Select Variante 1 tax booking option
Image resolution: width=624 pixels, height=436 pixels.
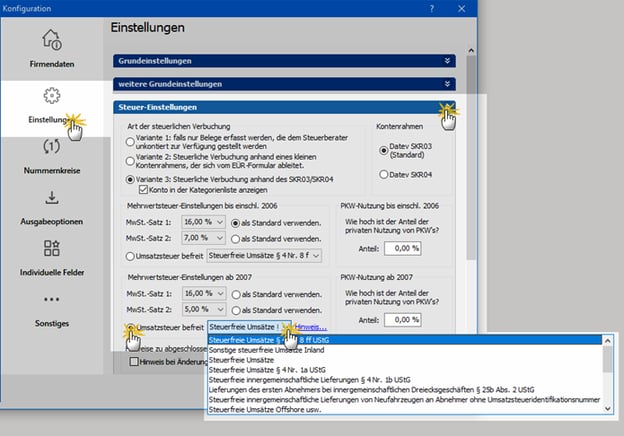(x=131, y=144)
